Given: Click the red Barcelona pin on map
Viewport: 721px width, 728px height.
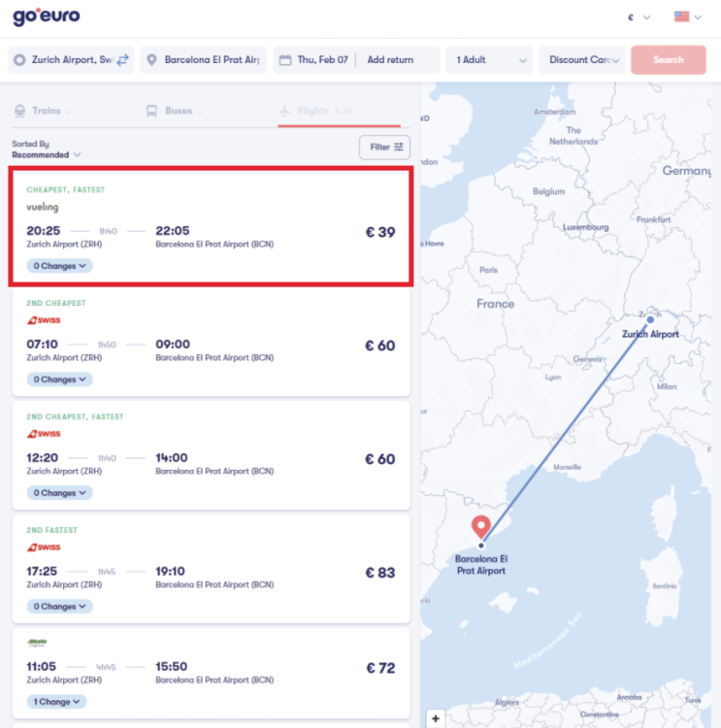Looking at the screenshot, I should (481, 527).
